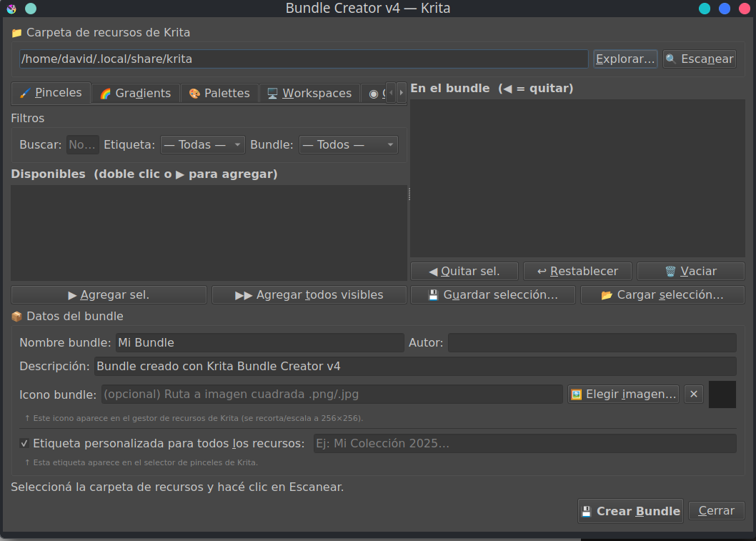Image resolution: width=756 pixels, height=541 pixels.
Task: Click Guardar selección… button
Action: (493, 295)
